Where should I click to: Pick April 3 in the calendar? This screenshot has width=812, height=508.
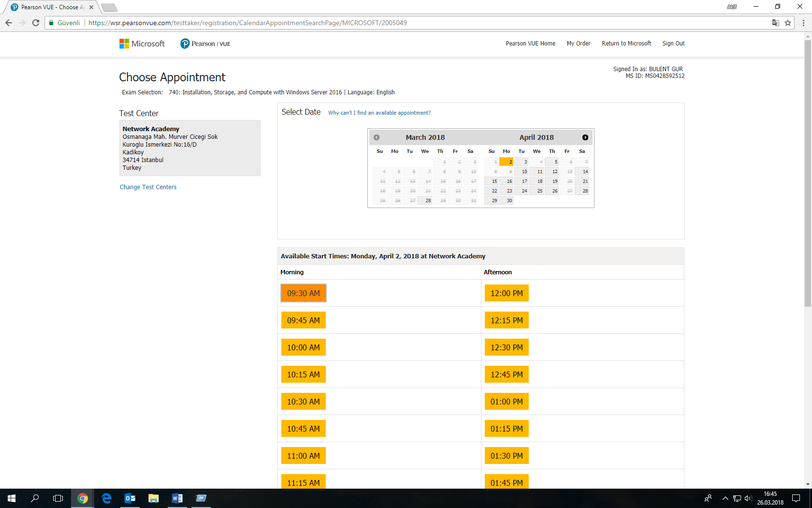point(522,162)
